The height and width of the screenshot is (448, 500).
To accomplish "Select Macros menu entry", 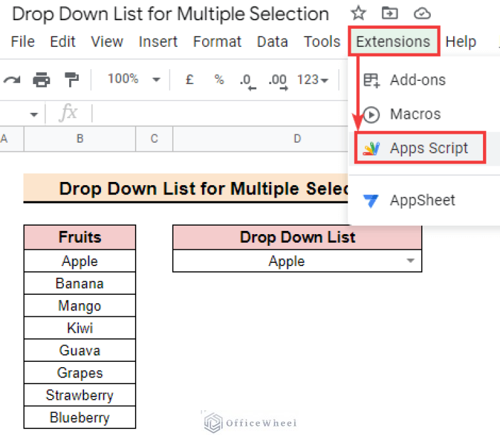I will pyautogui.click(x=415, y=114).
